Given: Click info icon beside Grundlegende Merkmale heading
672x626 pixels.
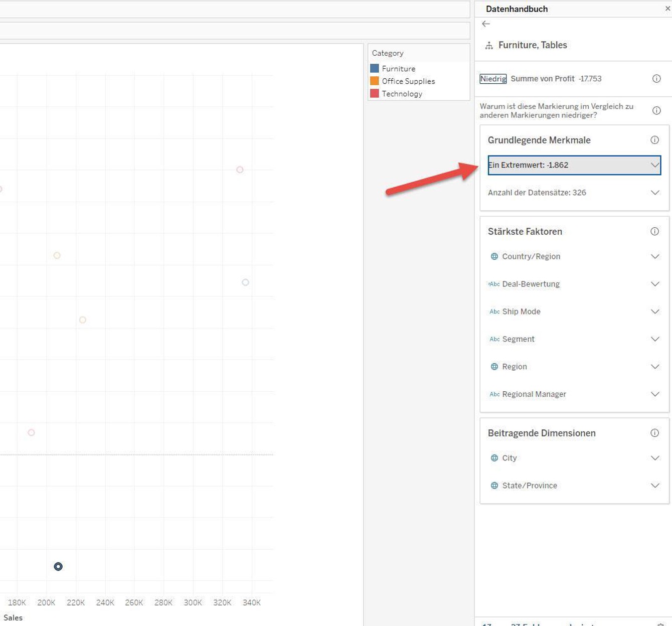Looking at the screenshot, I should coord(654,140).
